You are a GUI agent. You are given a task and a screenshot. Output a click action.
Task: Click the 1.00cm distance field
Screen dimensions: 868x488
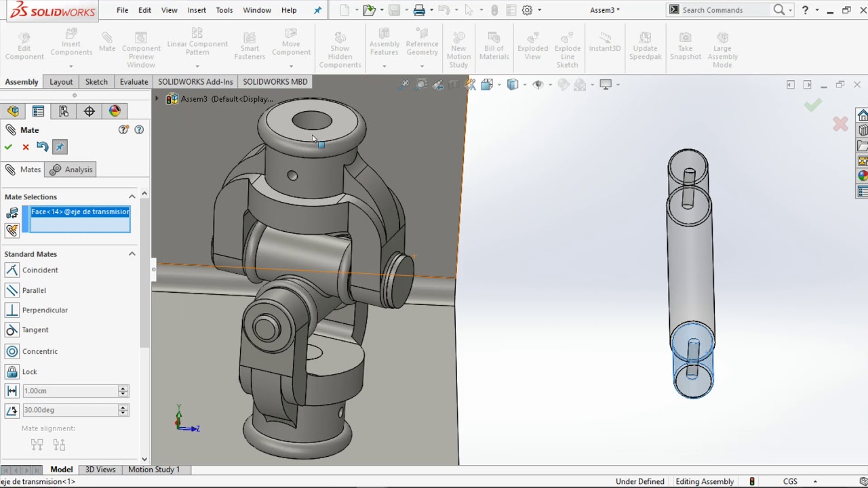70,391
